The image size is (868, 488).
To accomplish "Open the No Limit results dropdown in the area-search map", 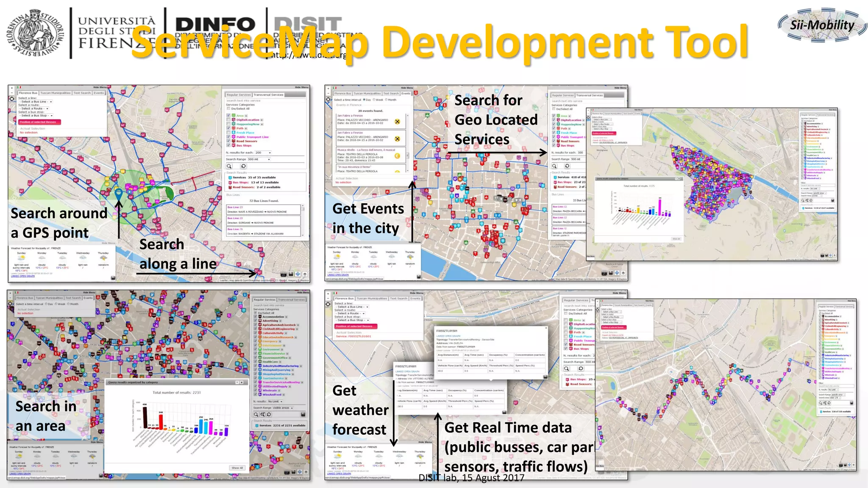I will coord(275,401).
